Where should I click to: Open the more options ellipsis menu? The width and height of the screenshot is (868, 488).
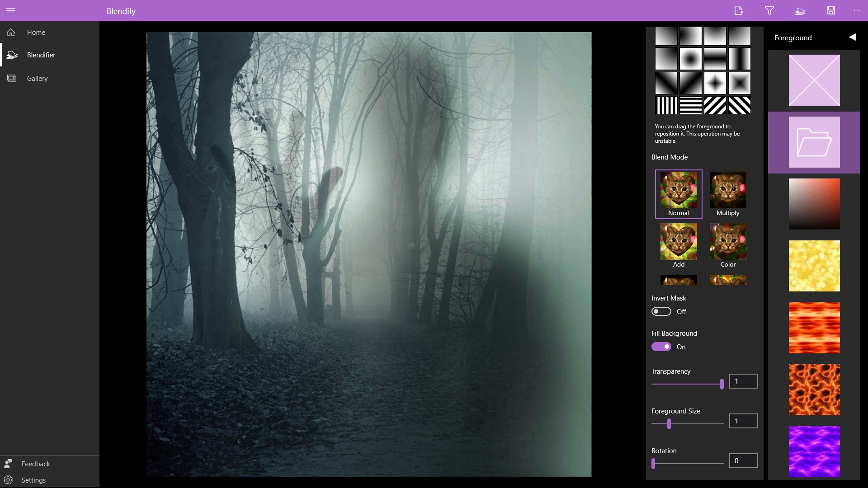click(857, 10)
